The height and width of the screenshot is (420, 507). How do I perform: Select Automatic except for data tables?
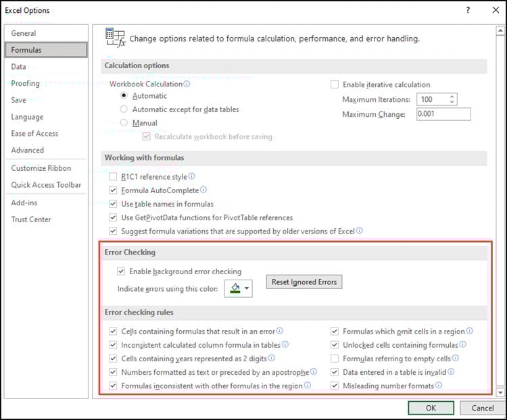click(x=124, y=109)
